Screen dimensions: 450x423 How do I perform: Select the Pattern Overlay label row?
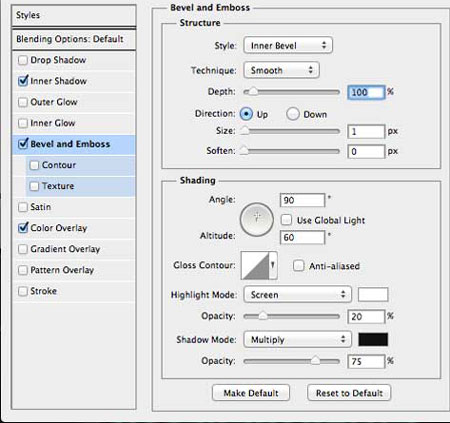74,270
